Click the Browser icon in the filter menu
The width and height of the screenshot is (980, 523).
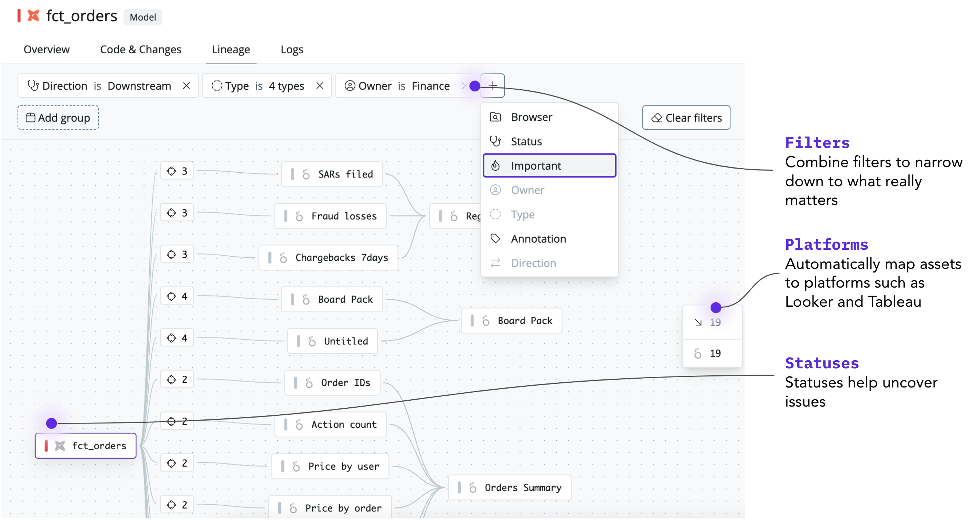coord(495,117)
